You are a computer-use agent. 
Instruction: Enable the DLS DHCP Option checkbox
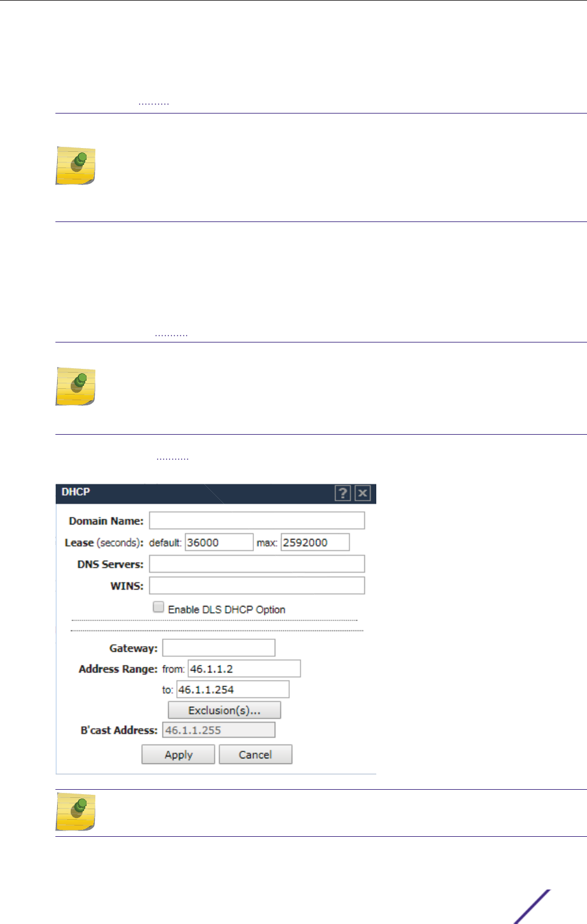159,607
